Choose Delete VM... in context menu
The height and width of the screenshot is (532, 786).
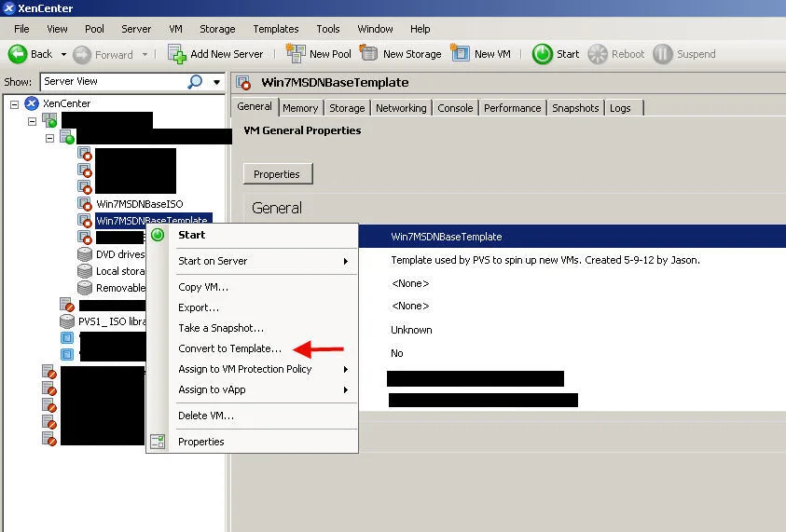(253, 416)
